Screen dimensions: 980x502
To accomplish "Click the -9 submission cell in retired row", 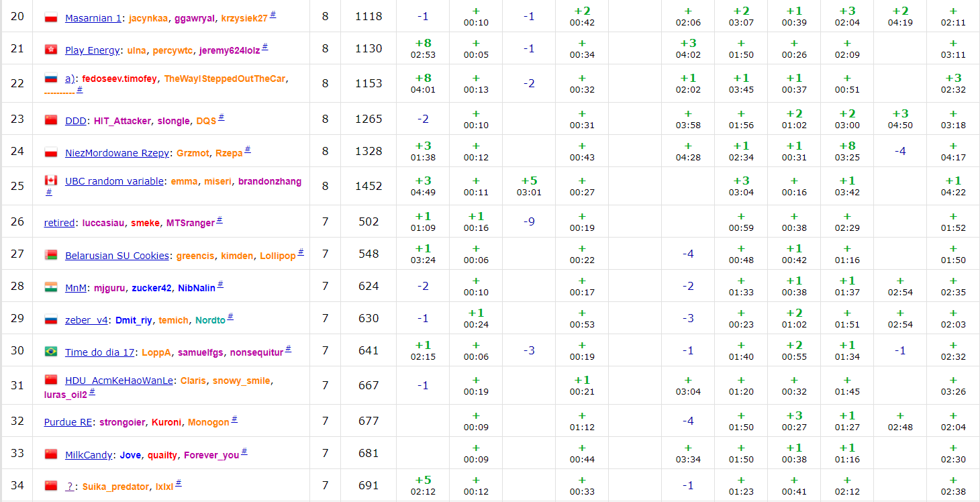I will click(x=528, y=221).
